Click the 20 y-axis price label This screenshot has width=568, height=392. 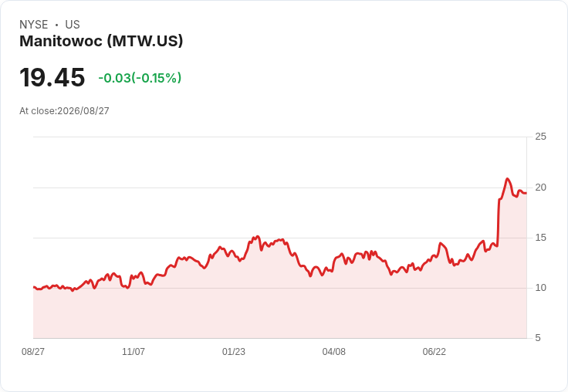(540, 188)
